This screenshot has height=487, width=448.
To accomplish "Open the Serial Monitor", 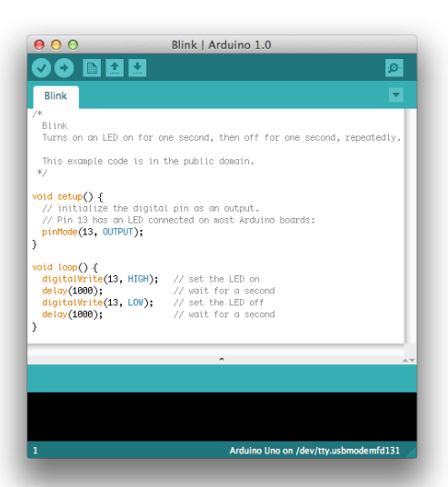I will pos(394,68).
